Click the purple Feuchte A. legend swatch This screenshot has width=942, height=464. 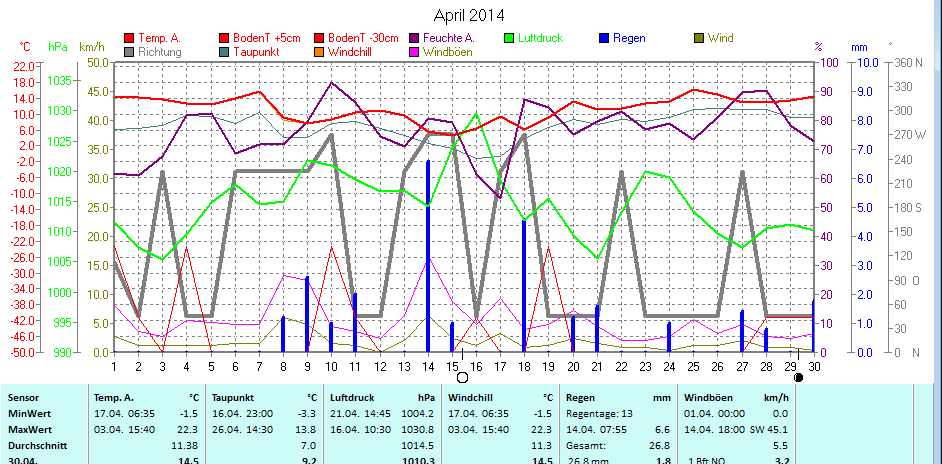414,38
